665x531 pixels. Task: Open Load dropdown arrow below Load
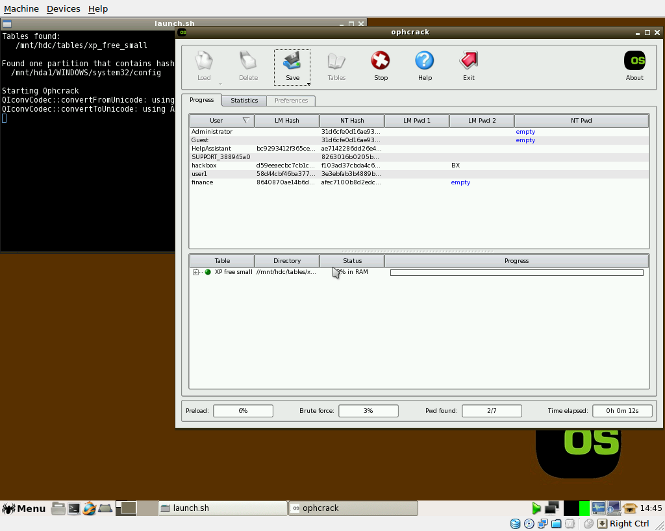pyautogui.click(x=220, y=84)
